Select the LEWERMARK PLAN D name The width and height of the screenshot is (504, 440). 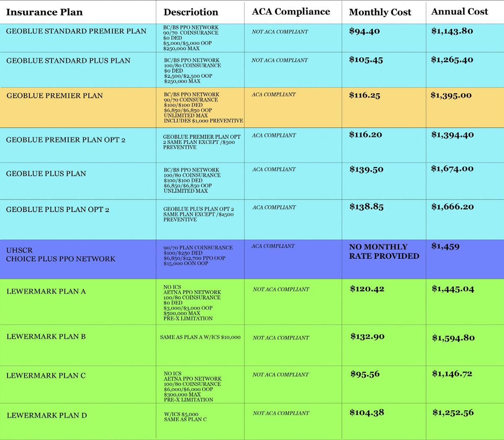[47, 416]
